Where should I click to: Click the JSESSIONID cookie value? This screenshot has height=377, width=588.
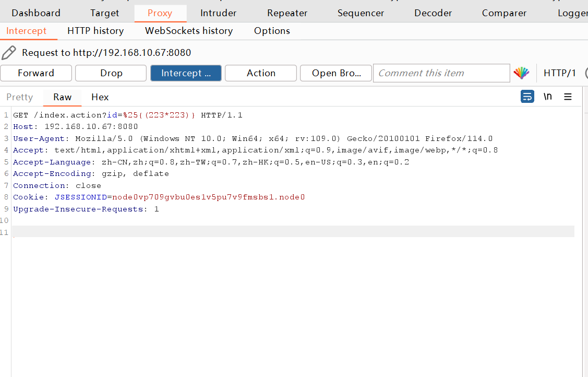pyautogui.click(x=209, y=197)
